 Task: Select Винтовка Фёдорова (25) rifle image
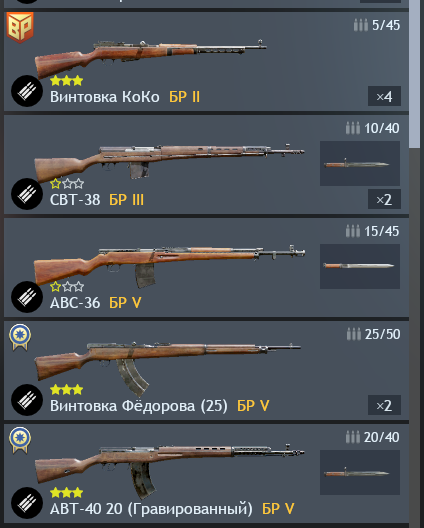tap(168, 369)
